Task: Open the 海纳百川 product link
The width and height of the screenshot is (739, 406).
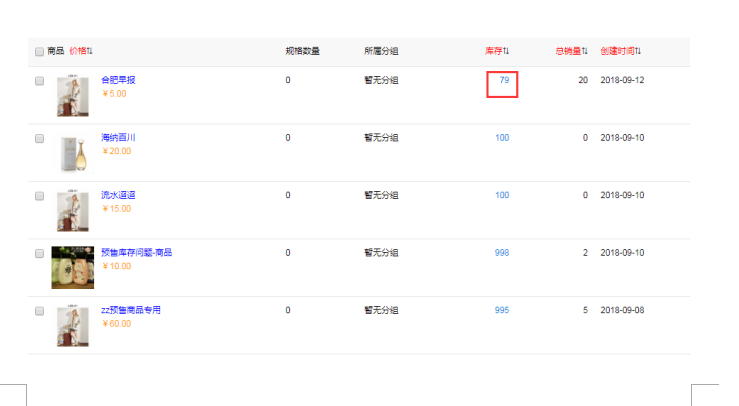Action: [x=118, y=138]
